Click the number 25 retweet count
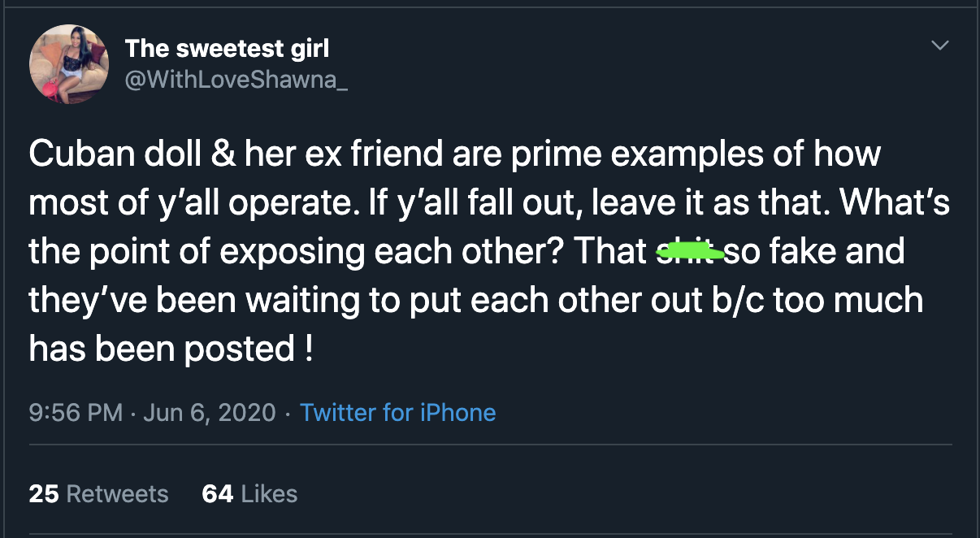Viewport: 980px width, 538px height. point(43,494)
